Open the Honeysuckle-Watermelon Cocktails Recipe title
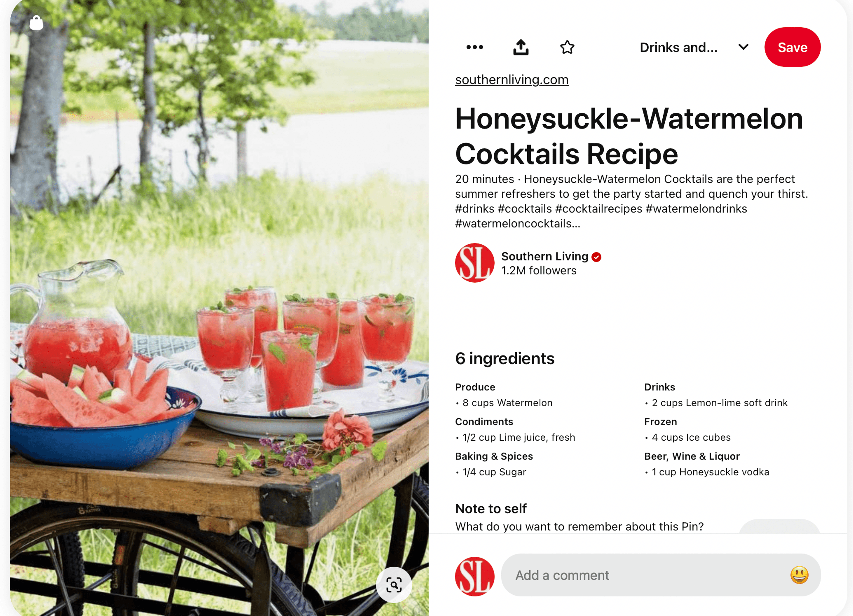Image resolution: width=853 pixels, height=616 pixels. click(x=629, y=136)
